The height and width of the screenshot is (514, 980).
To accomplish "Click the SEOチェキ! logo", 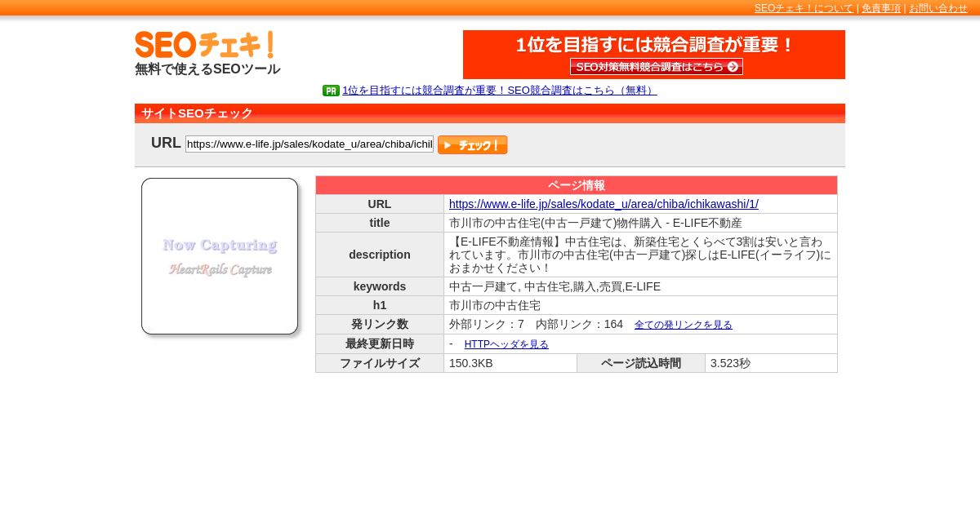I will click(204, 44).
